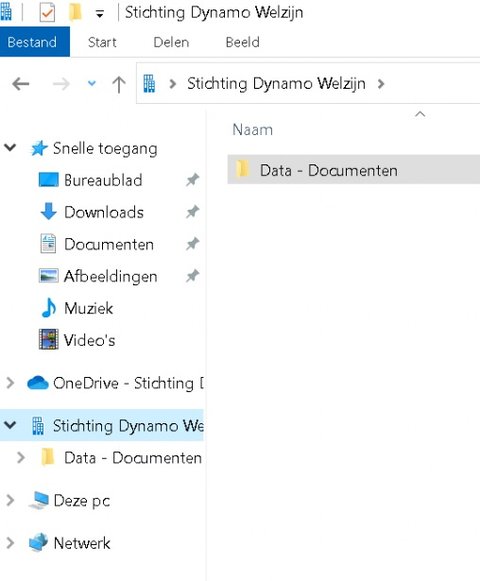
Task: Click the Afbeeldingen picture icon
Action: (x=49, y=276)
